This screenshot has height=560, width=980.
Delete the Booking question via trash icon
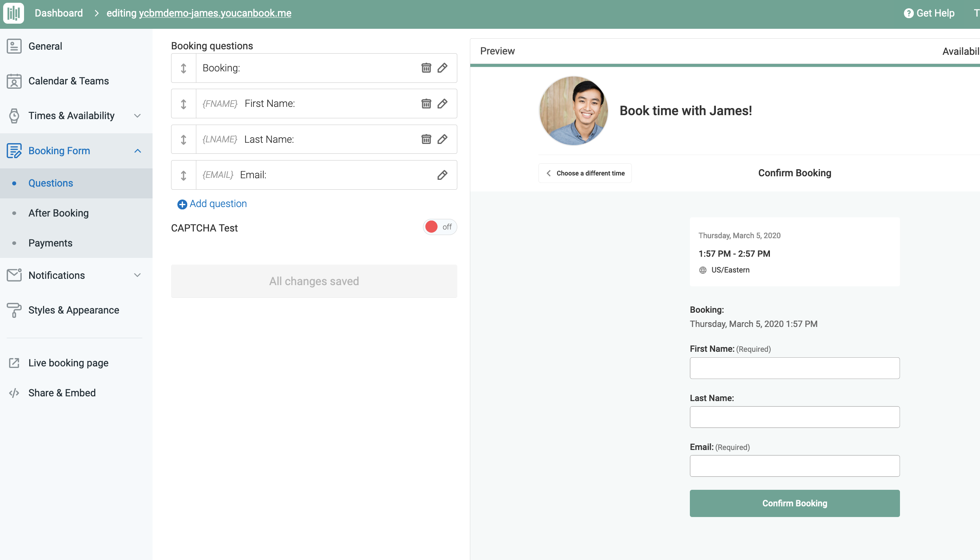tap(426, 68)
